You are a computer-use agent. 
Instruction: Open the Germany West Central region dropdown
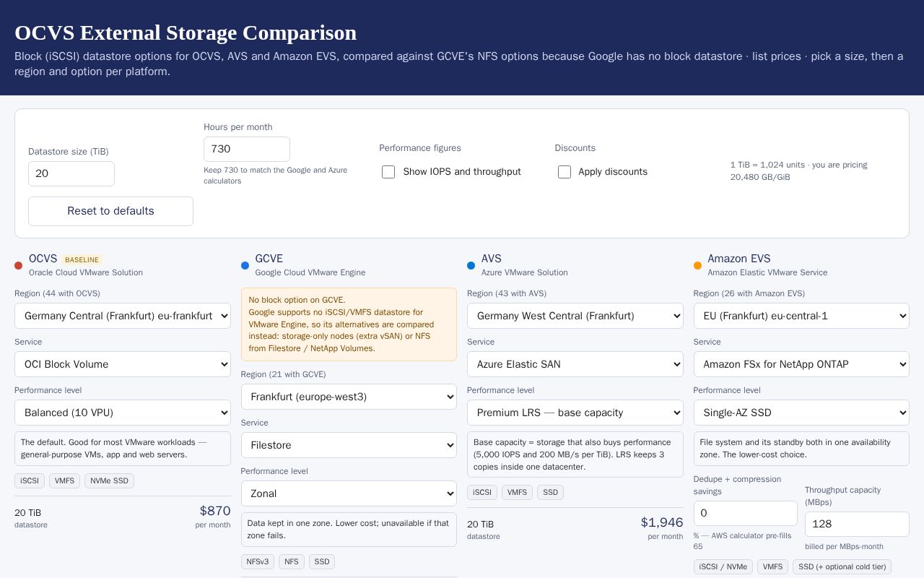coord(575,316)
